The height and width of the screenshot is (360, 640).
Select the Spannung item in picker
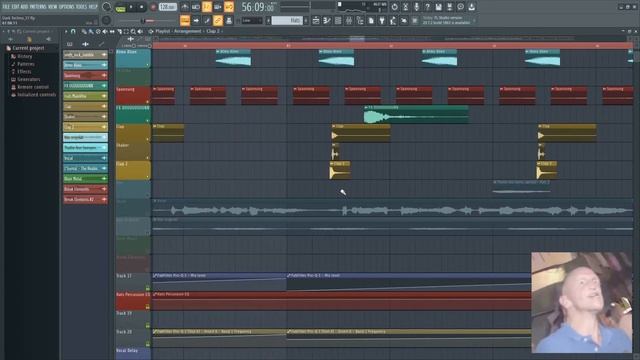tap(85, 76)
